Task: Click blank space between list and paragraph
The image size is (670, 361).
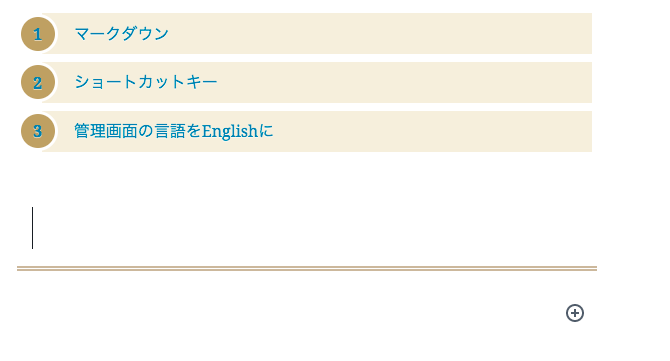Action: (307, 176)
